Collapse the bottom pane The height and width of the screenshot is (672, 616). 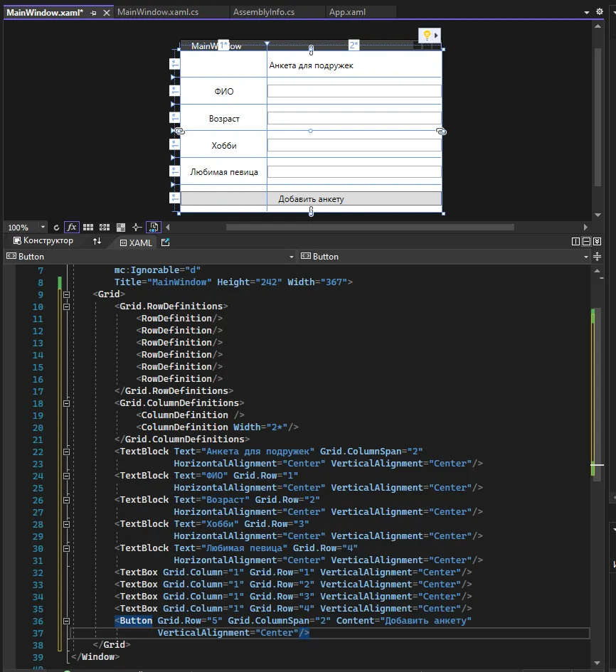click(597, 242)
